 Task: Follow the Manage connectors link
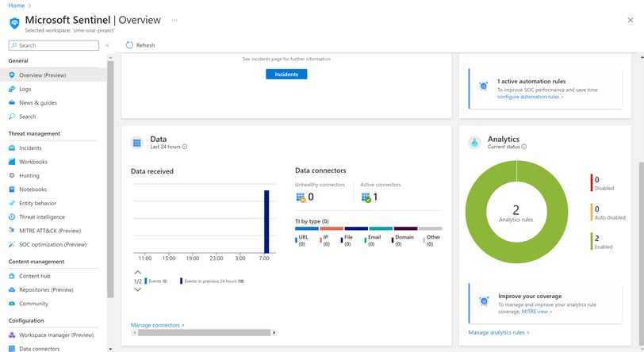click(158, 325)
